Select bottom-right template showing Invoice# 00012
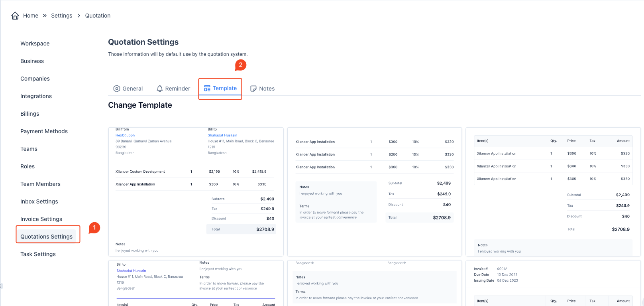The image size is (644, 306). 553,283
